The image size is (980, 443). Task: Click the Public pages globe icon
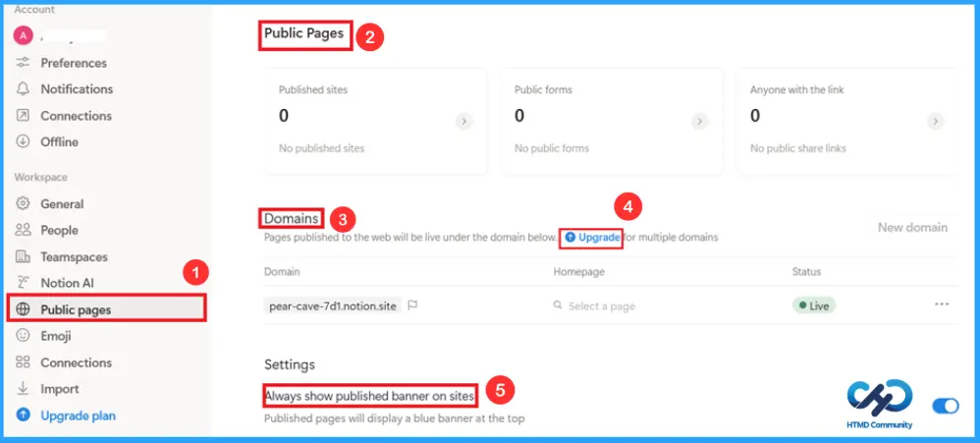click(x=24, y=309)
